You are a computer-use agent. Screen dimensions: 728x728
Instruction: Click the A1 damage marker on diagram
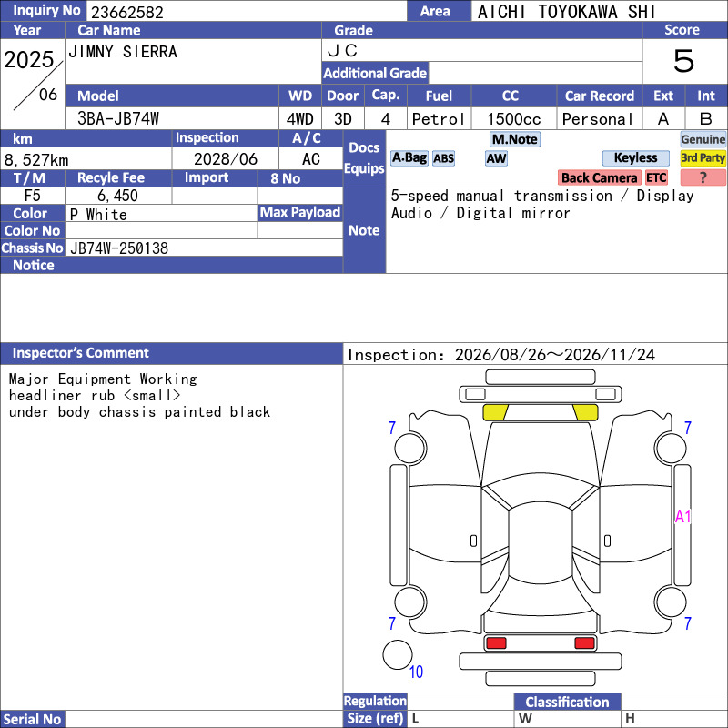pos(683,516)
